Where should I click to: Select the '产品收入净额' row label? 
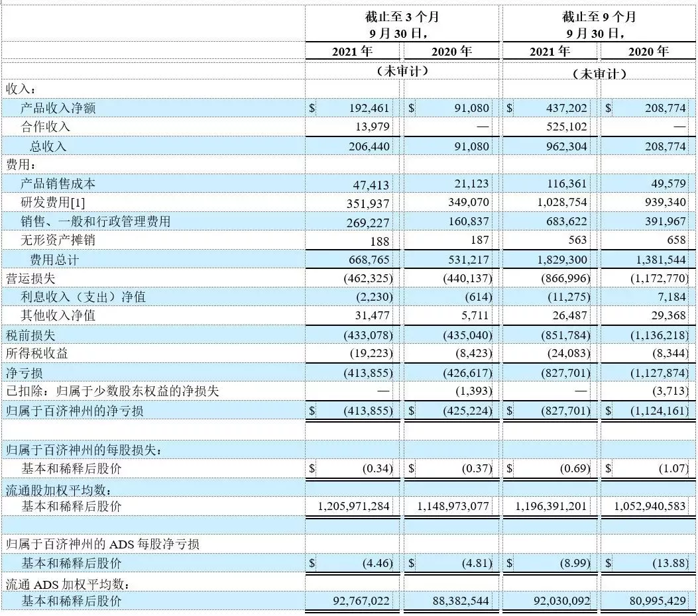58,108
